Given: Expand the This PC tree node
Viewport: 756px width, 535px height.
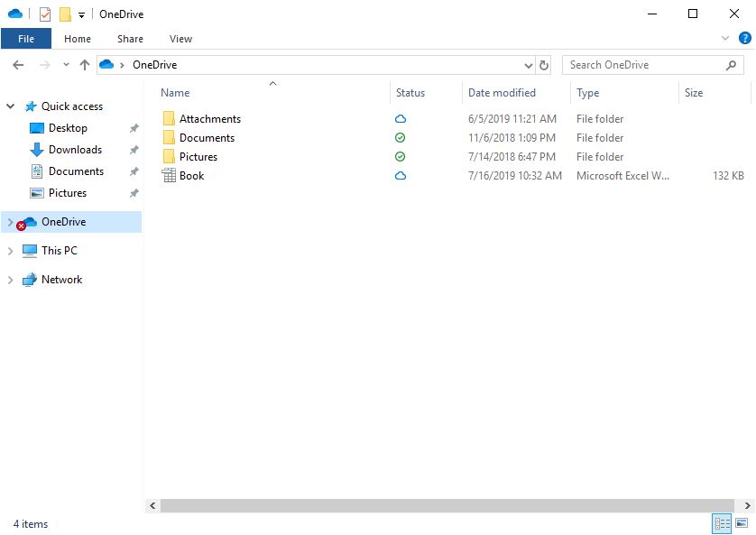Looking at the screenshot, I should [x=10, y=251].
